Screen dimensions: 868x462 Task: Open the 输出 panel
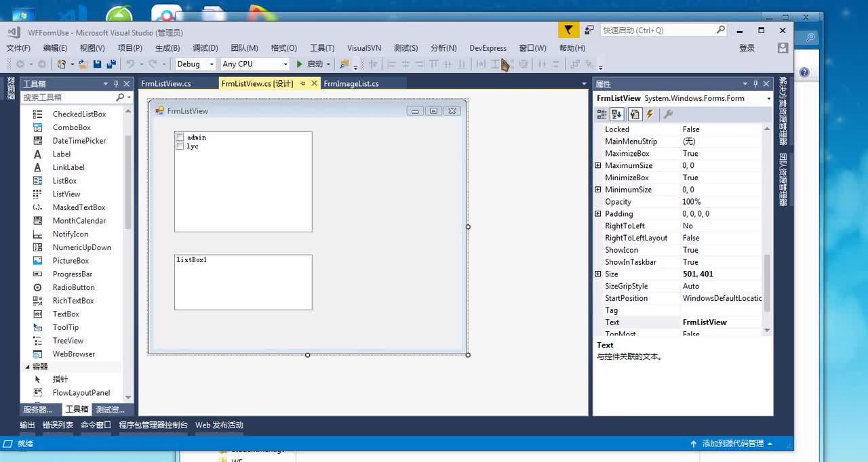click(x=27, y=425)
